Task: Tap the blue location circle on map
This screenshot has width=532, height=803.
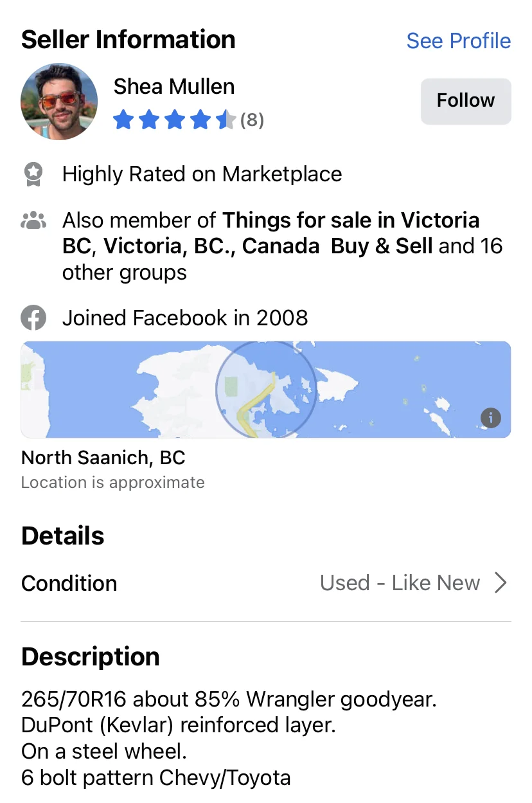Action: click(266, 390)
